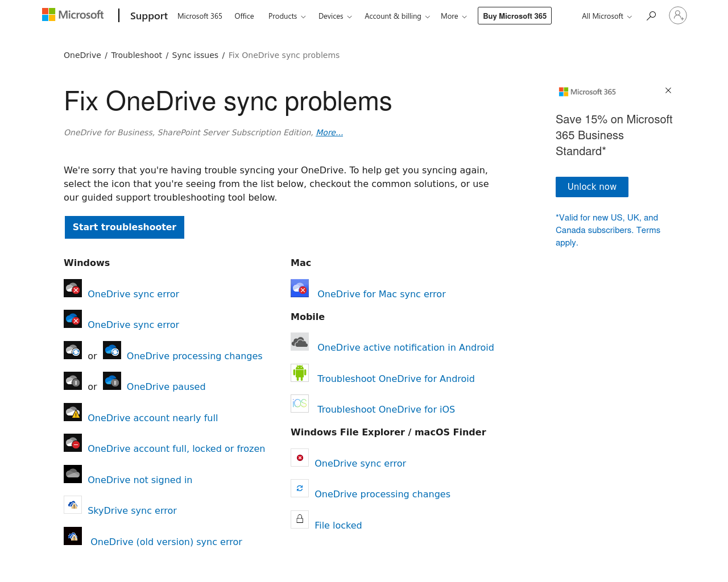
Task: Click cloud with red minus icon
Action: [73, 443]
